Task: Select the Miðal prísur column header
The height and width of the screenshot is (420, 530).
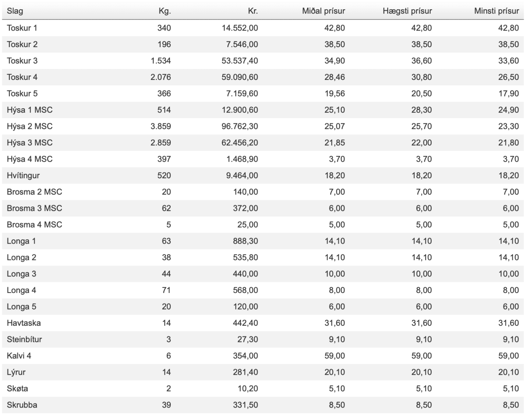Action: [324, 11]
